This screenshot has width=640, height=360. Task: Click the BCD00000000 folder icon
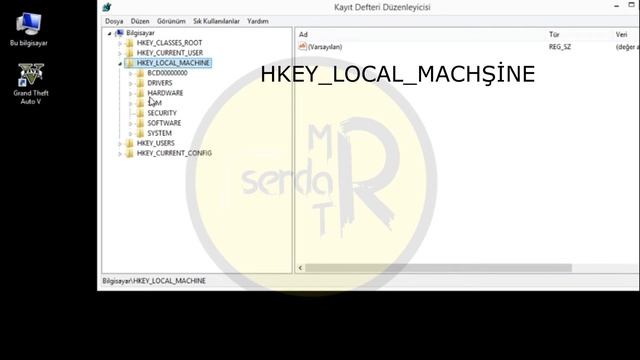point(140,73)
